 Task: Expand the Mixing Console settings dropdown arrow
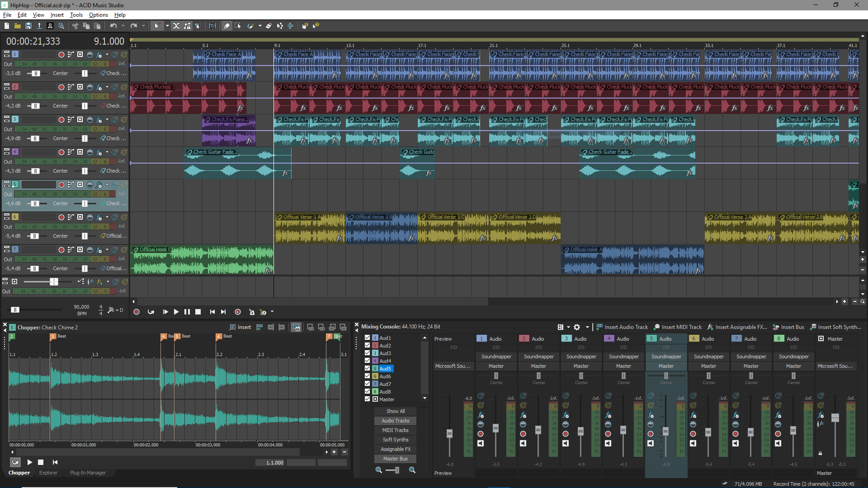click(587, 327)
